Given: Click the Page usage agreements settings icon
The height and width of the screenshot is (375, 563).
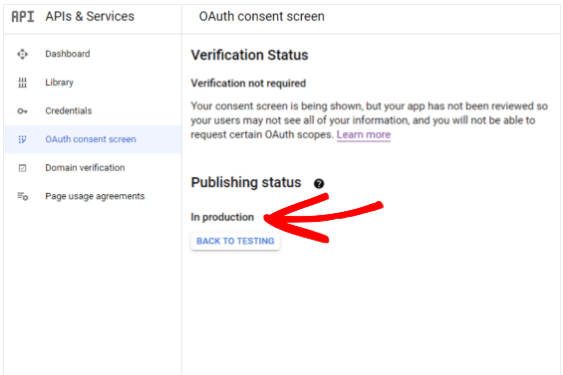Looking at the screenshot, I should (23, 196).
